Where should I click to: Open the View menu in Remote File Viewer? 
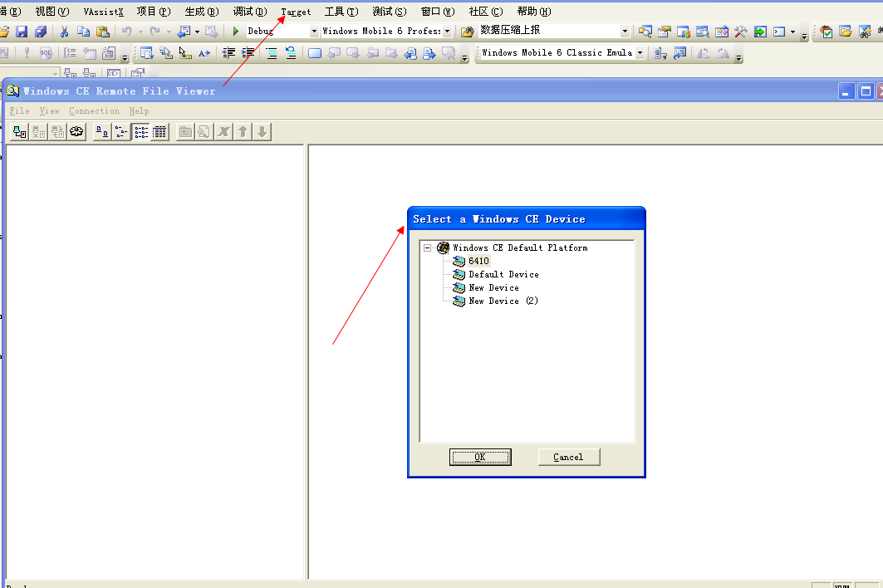(50, 111)
